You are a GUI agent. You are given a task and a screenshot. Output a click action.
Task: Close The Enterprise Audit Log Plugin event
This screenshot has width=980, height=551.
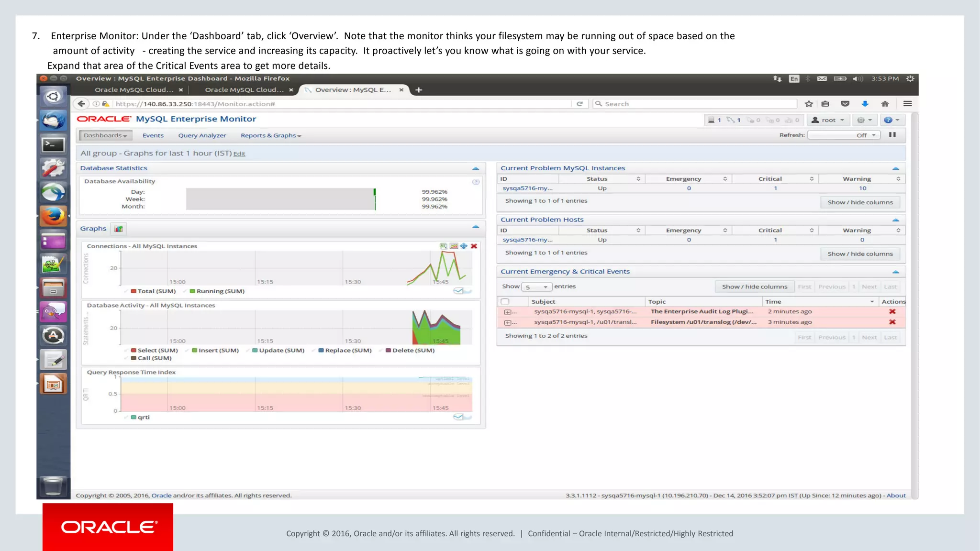892,311
